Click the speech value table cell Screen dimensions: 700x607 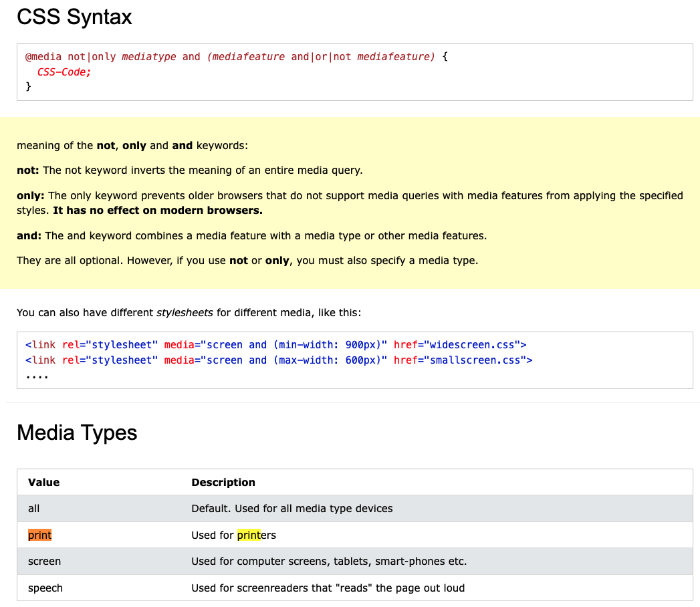tap(45, 588)
